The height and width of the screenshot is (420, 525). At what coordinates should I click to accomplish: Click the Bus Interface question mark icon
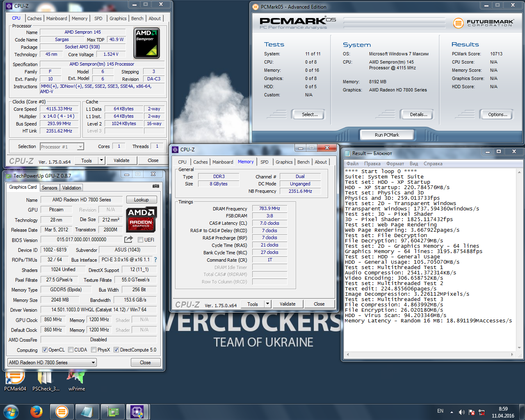tap(155, 260)
